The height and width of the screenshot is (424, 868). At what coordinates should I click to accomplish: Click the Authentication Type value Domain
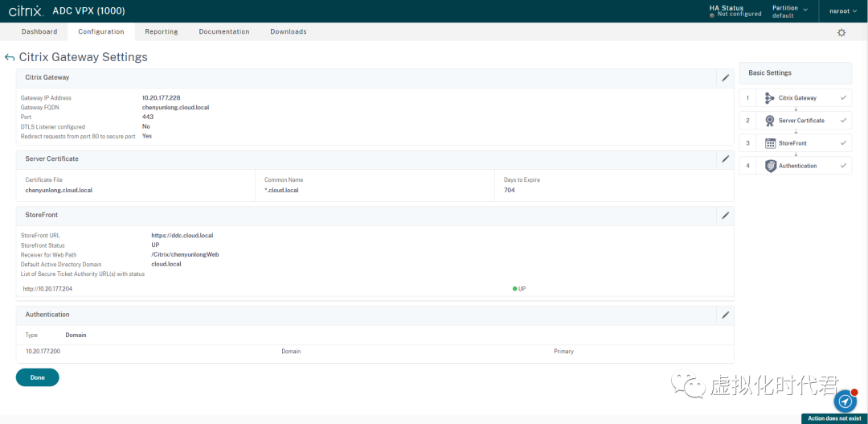pos(76,335)
